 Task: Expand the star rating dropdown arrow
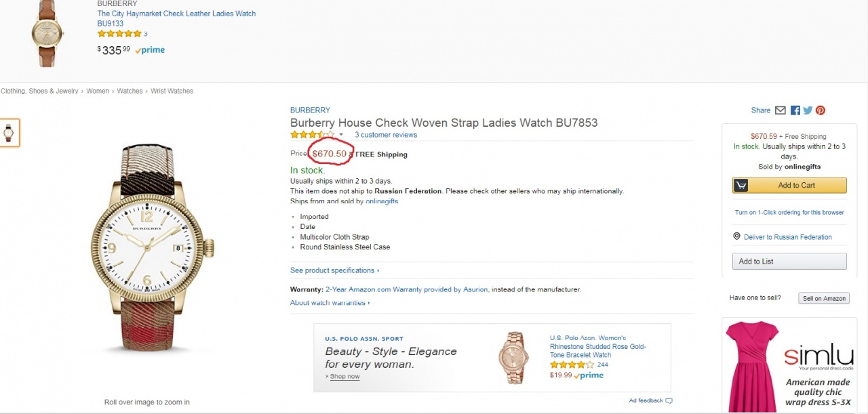click(341, 135)
